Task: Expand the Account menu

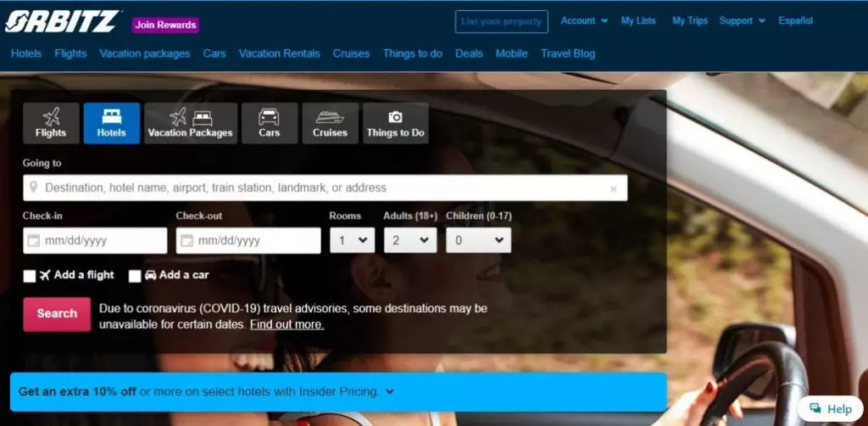Action: [x=584, y=21]
